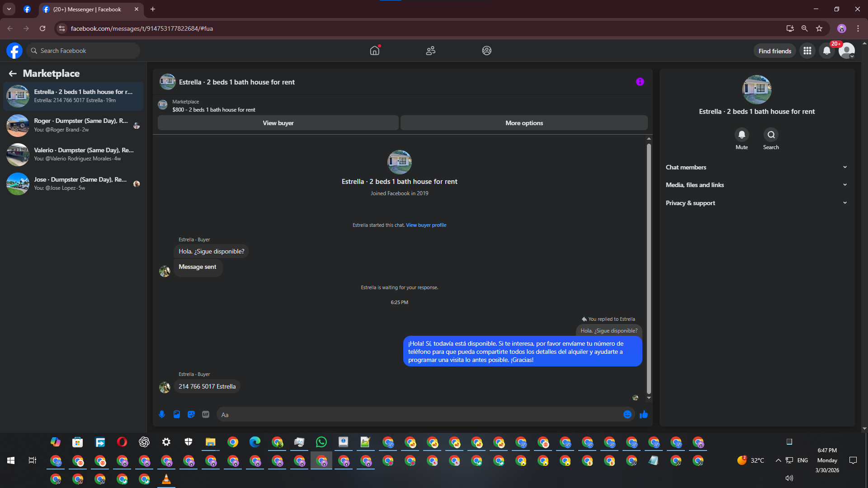Bookmark this page with the star

819,28
